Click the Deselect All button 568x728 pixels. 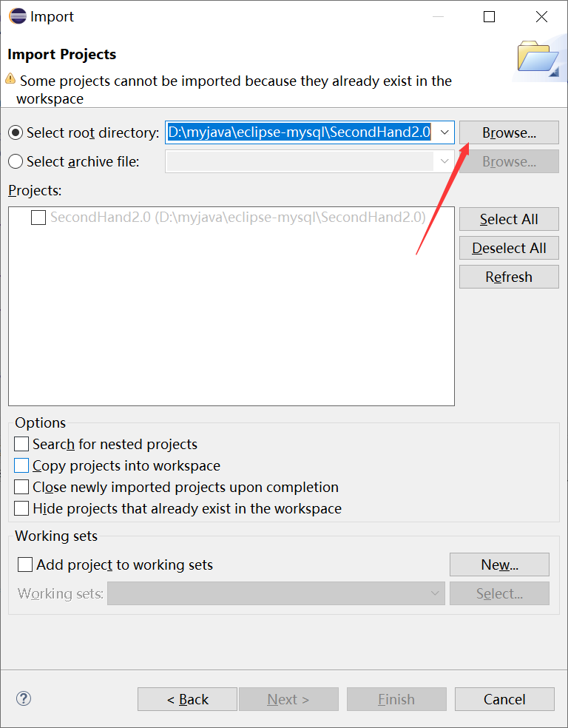pos(509,248)
